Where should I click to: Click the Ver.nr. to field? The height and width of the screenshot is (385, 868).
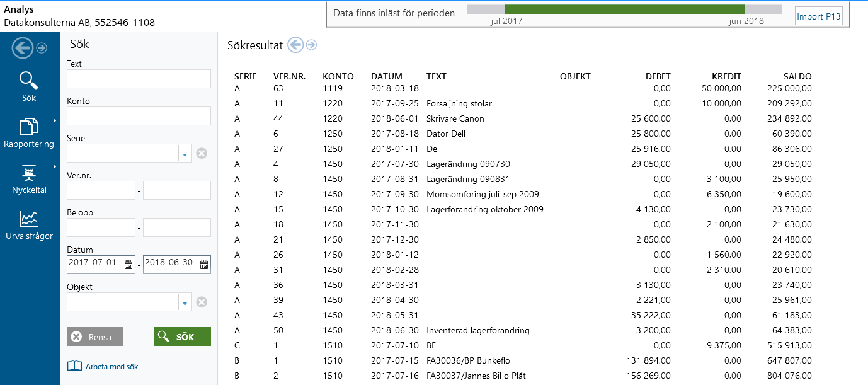(177, 190)
